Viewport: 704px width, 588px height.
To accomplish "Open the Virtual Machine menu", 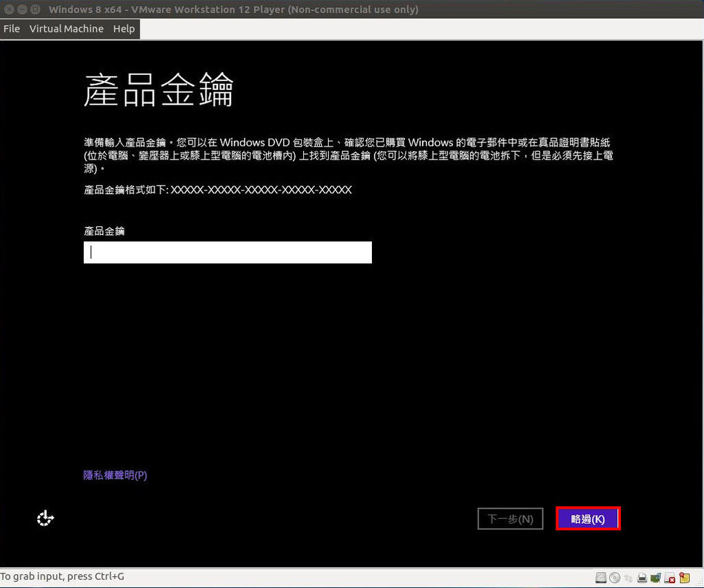I will click(66, 29).
